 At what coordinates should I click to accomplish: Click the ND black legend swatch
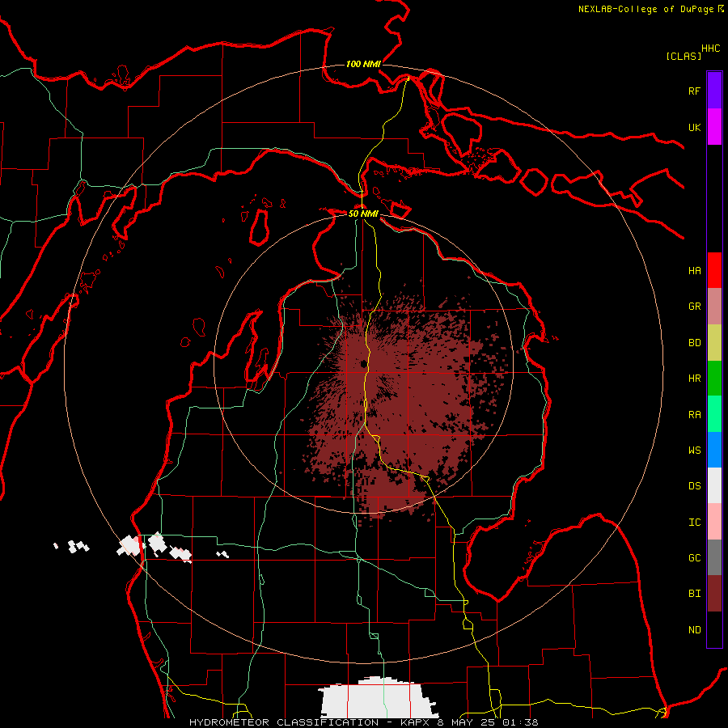[714, 629]
